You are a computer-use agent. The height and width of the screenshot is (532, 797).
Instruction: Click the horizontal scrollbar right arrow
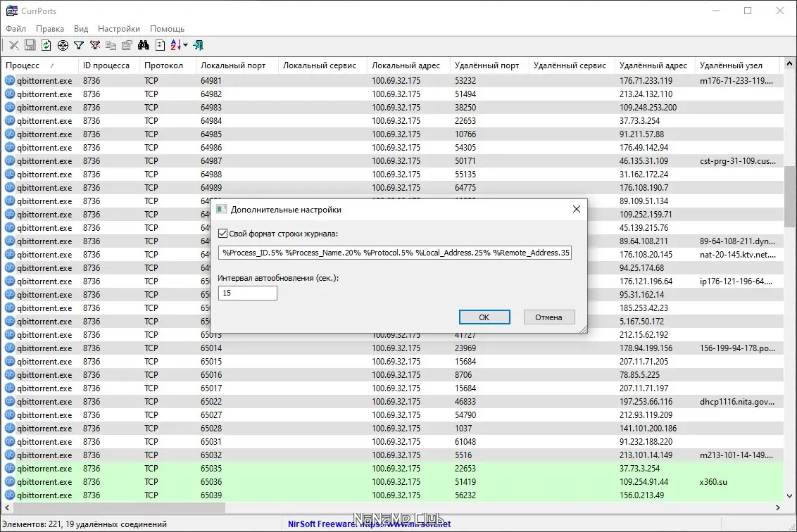point(778,507)
